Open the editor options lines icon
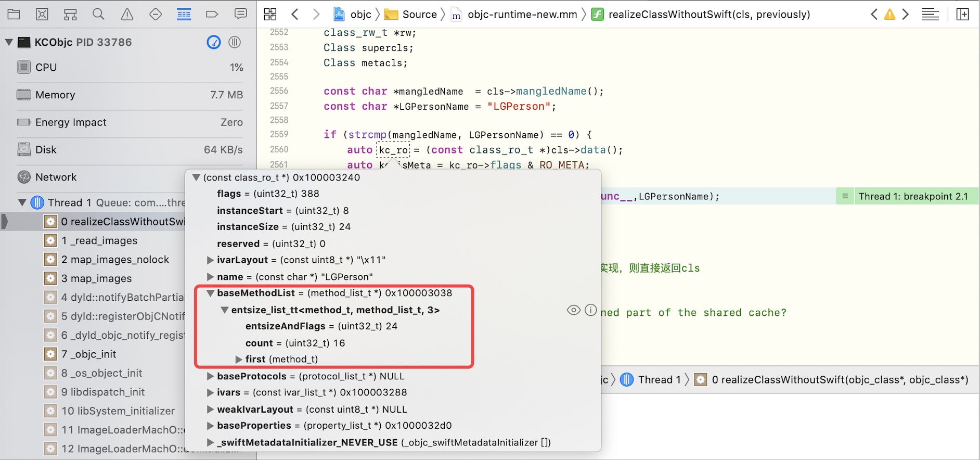 point(931,14)
